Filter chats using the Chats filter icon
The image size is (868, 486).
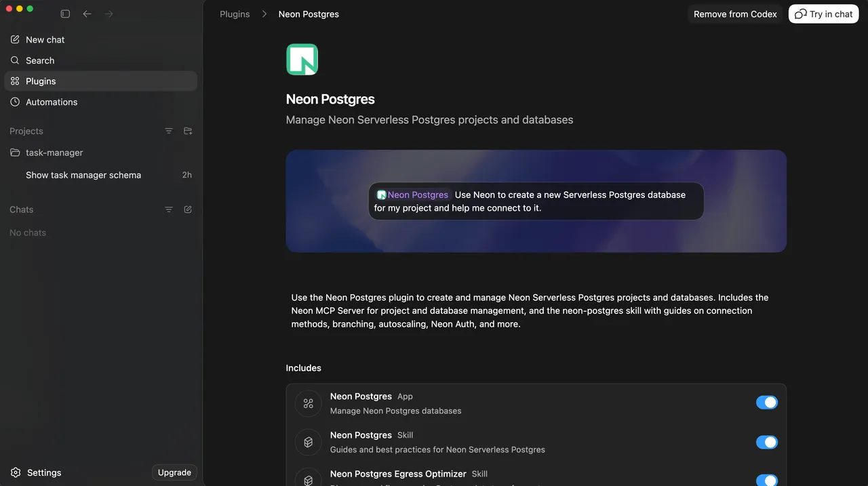169,209
